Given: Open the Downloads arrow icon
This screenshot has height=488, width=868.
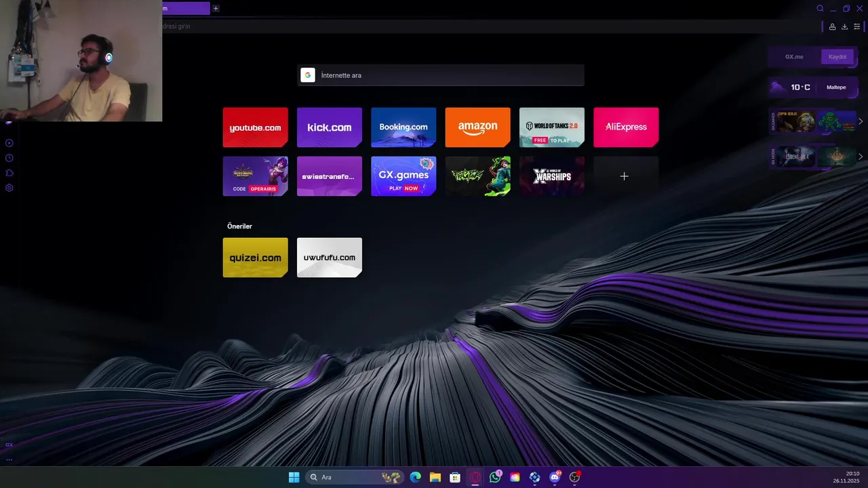Looking at the screenshot, I should click(x=844, y=26).
